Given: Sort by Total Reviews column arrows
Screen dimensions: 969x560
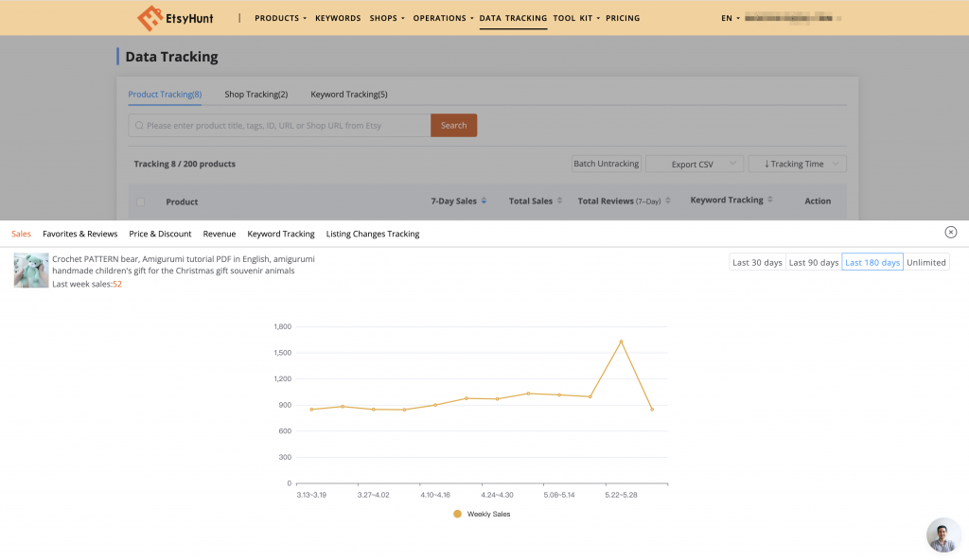Looking at the screenshot, I should coord(668,201).
